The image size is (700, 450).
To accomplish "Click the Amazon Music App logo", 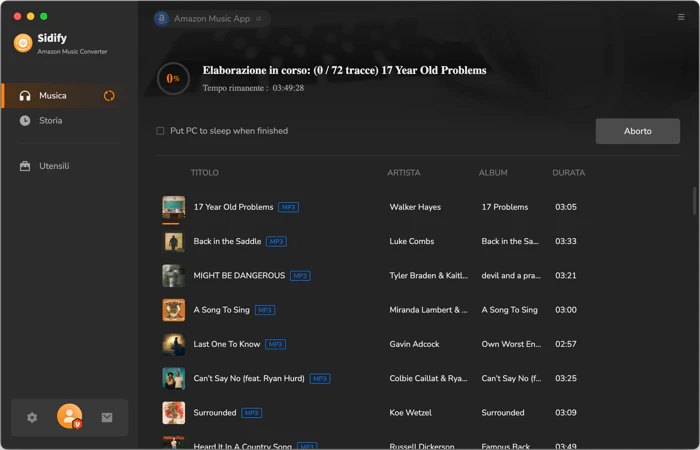I will coord(162,18).
